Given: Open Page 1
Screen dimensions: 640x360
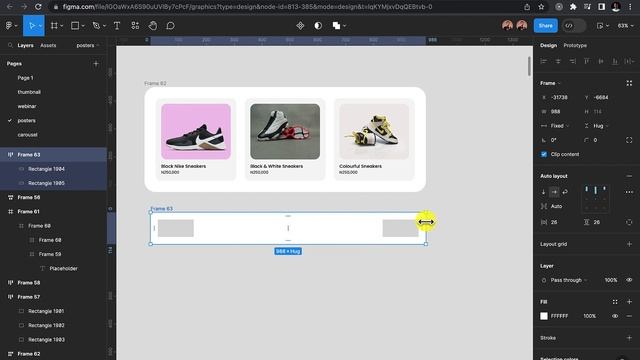Looking at the screenshot, I should [25, 78].
